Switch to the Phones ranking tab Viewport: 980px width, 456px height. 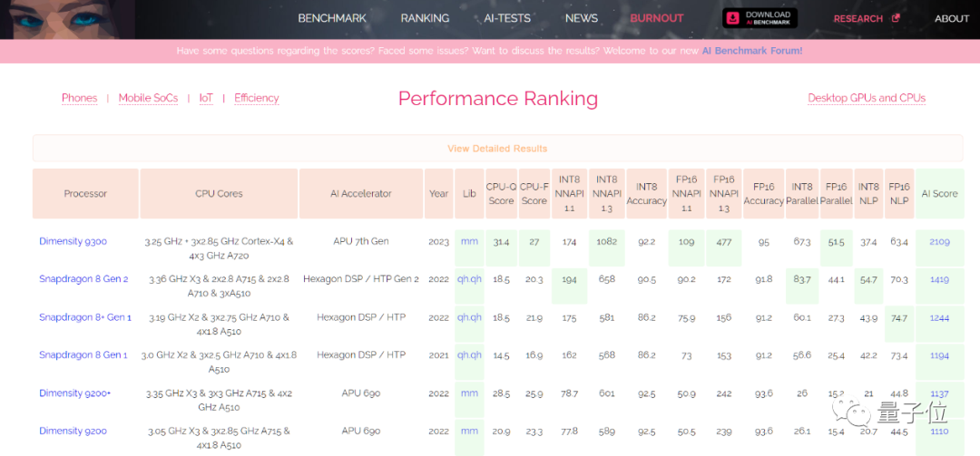tap(79, 98)
